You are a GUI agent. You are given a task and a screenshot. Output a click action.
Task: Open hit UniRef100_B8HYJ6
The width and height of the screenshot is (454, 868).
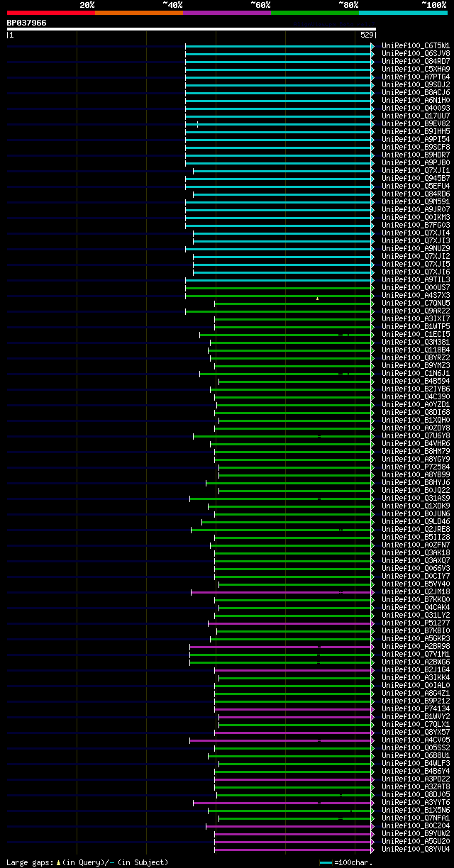click(416, 482)
